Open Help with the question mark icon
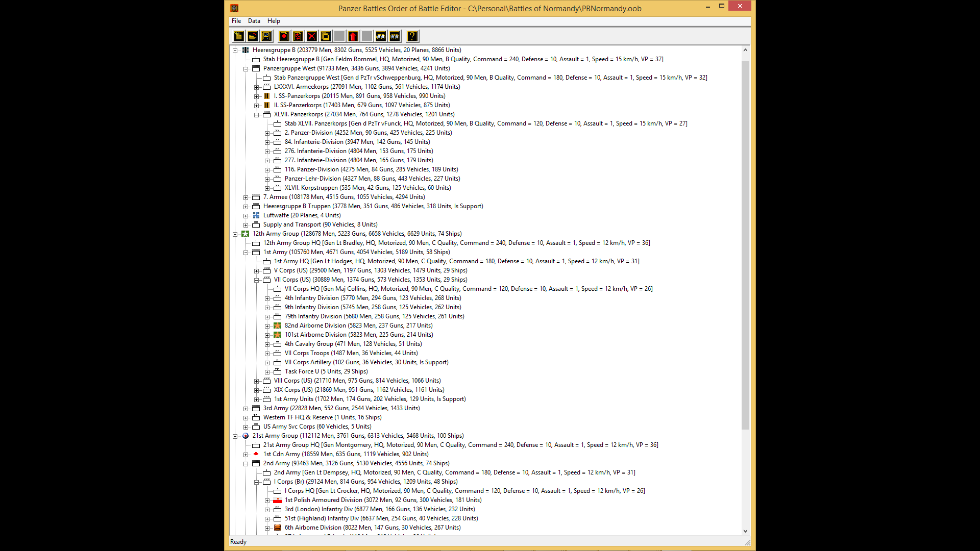980x551 pixels. [412, 36]
